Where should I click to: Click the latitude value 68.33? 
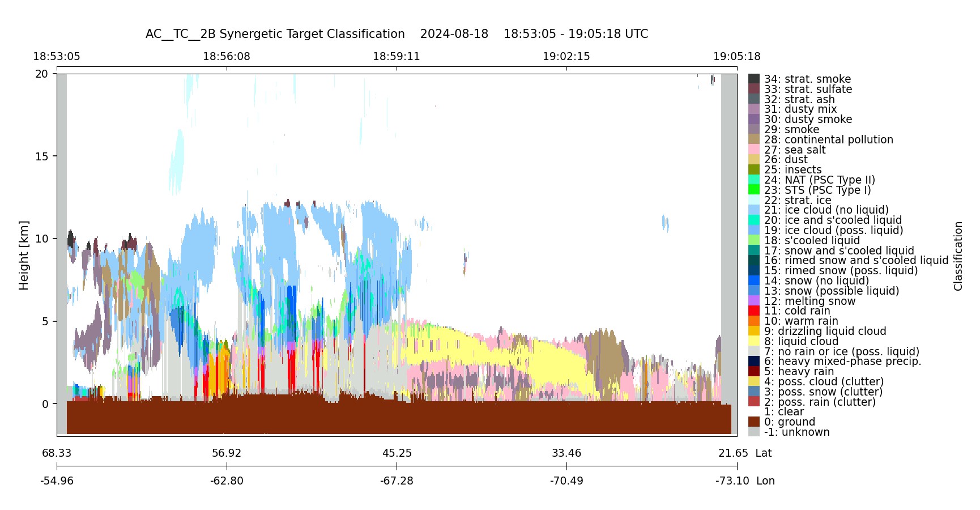pyautogui.click(x=57, y=453)
